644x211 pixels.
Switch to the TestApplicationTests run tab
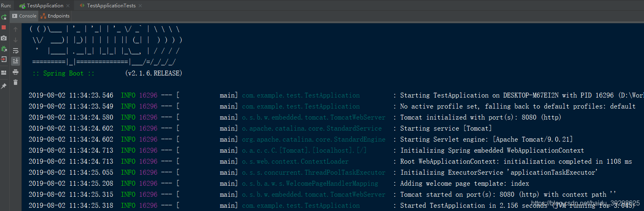(x=111, y=5)
